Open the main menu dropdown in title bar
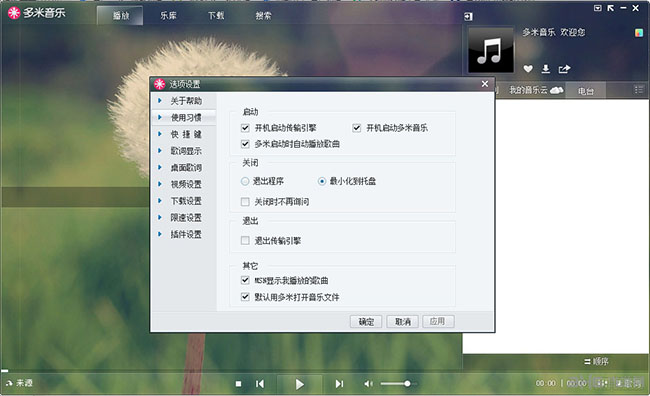Viewport: 650px width, 396px height. [597, 8]
